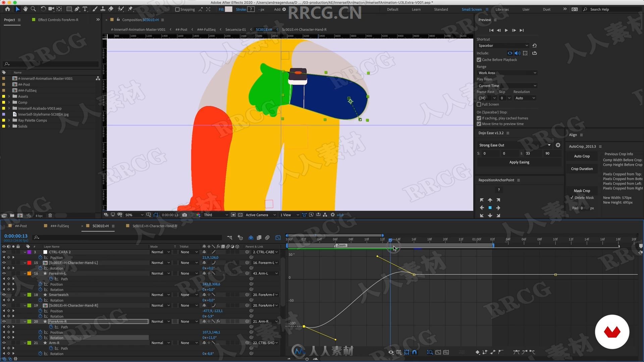Viewport: 644px width, 362px height.
Task: Play the preview
Action: point(506,30)
